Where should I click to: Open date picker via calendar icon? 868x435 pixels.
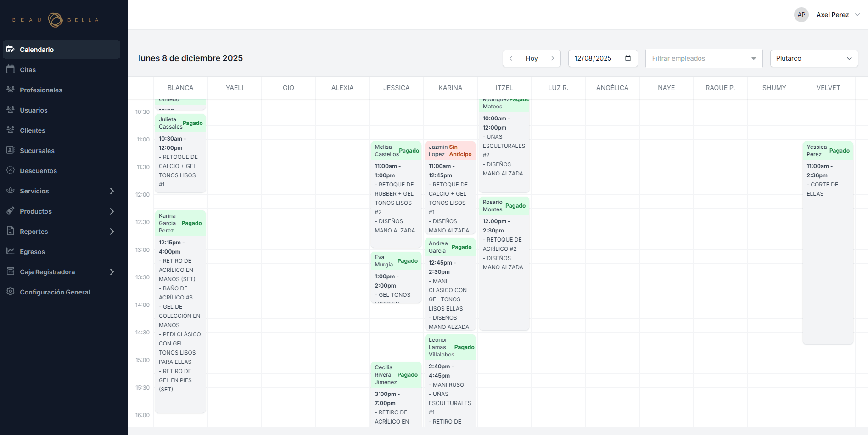628,58
